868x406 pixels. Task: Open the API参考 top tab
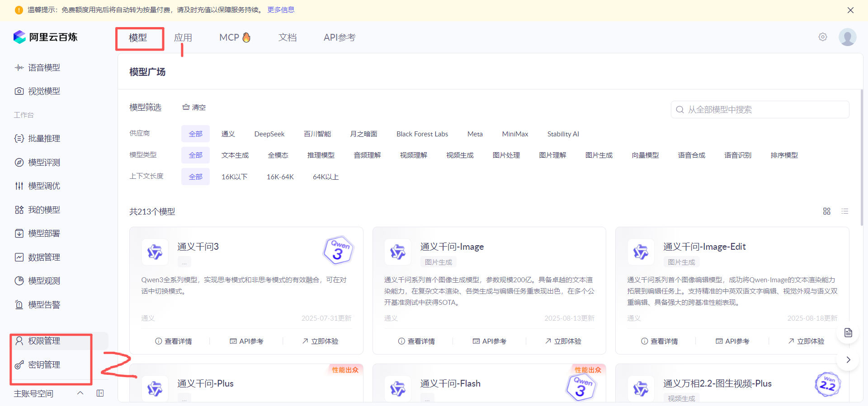340,37
